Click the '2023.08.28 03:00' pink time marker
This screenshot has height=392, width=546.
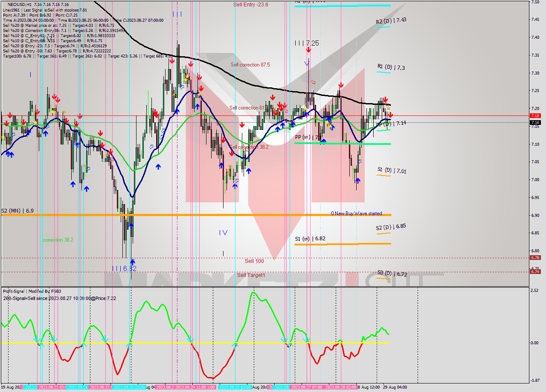coord(341,387)
